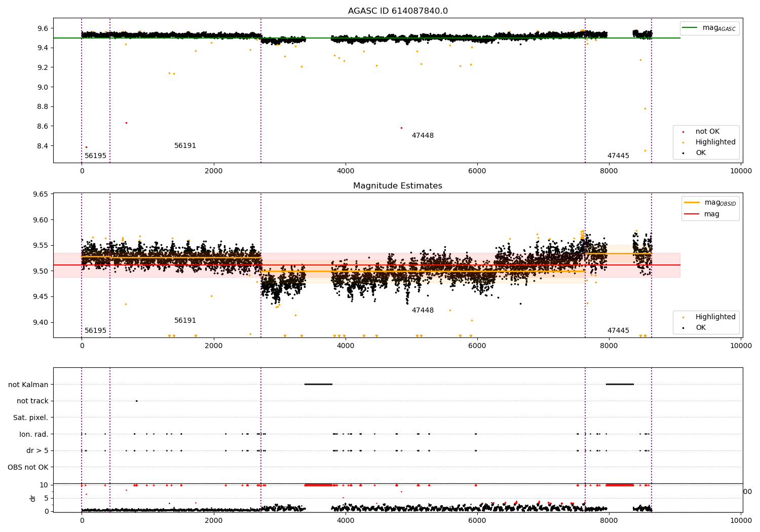Click the 56195 label in Magnitude Estimates plot
This screenshot has height=532, width=760.
pos(95,331)
